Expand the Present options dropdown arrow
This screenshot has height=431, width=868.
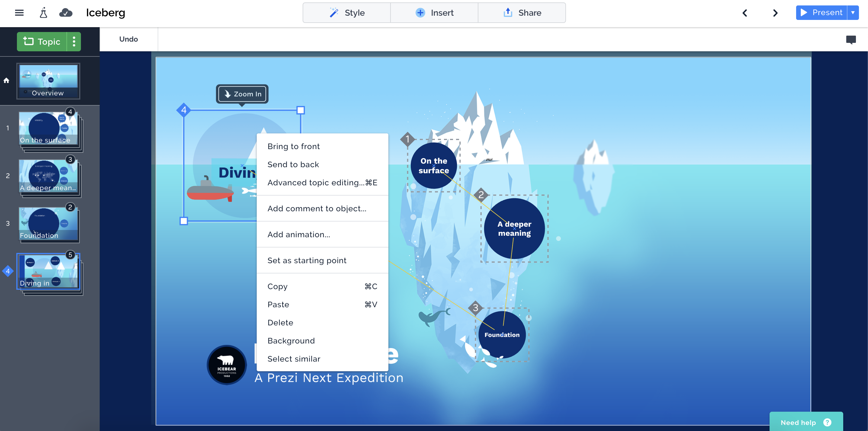(x=853, y=12)
